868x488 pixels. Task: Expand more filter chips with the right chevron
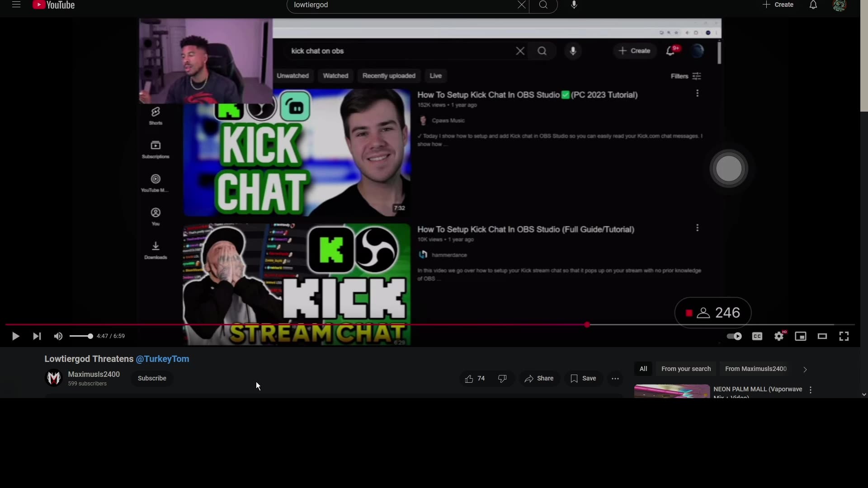[805, 369]
